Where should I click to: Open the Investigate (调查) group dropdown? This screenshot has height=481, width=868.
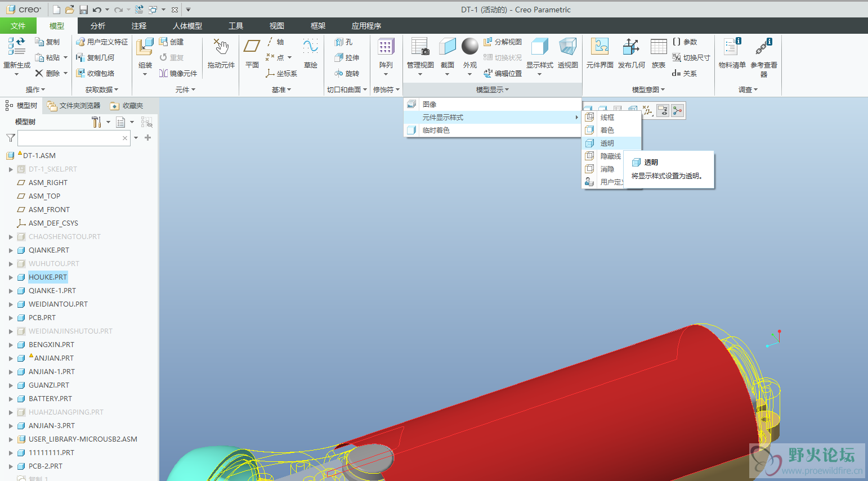pos(748,89)
